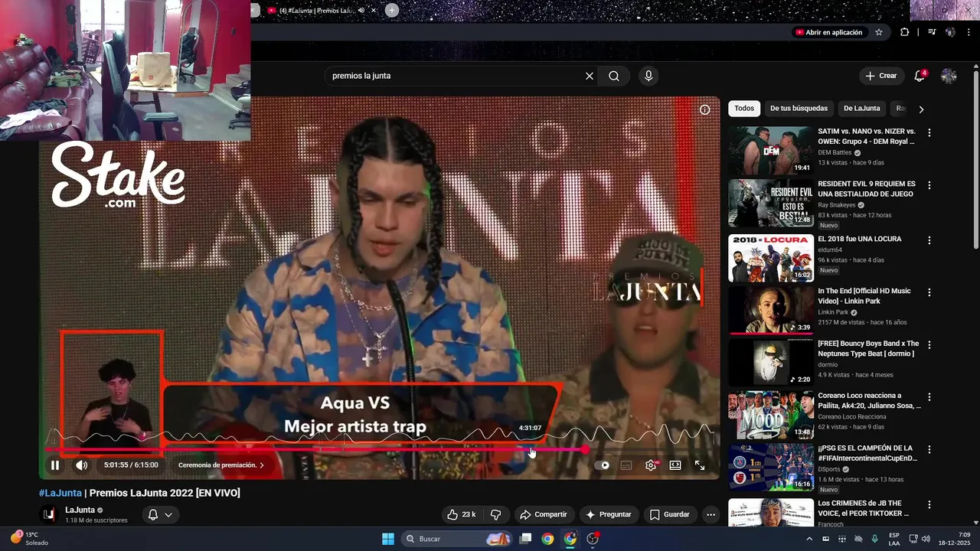Open options for EL 2018 fue UNA LOCURA

(929, 240)
